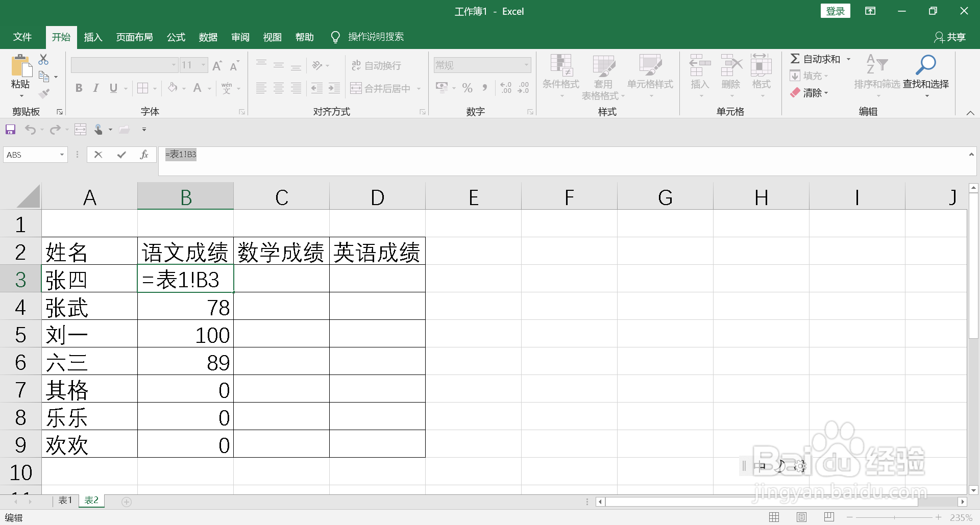
Task: Click the 登录 sign-in button
Action: [835, 11]
